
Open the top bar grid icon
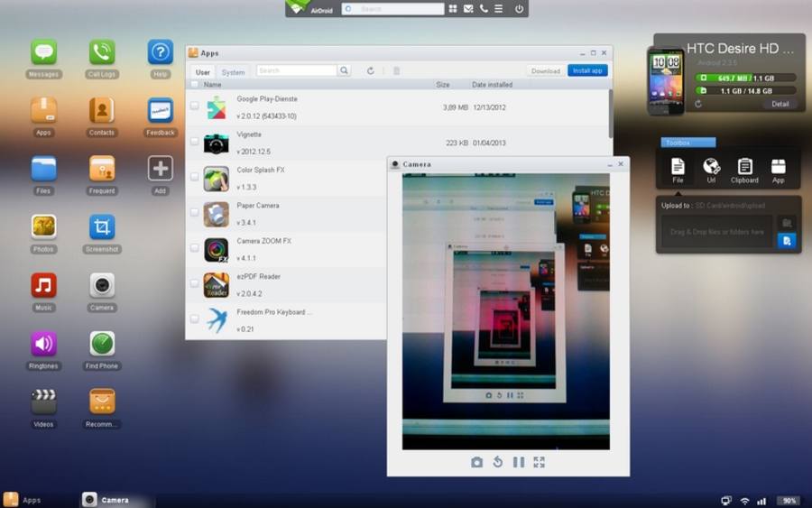453,9
